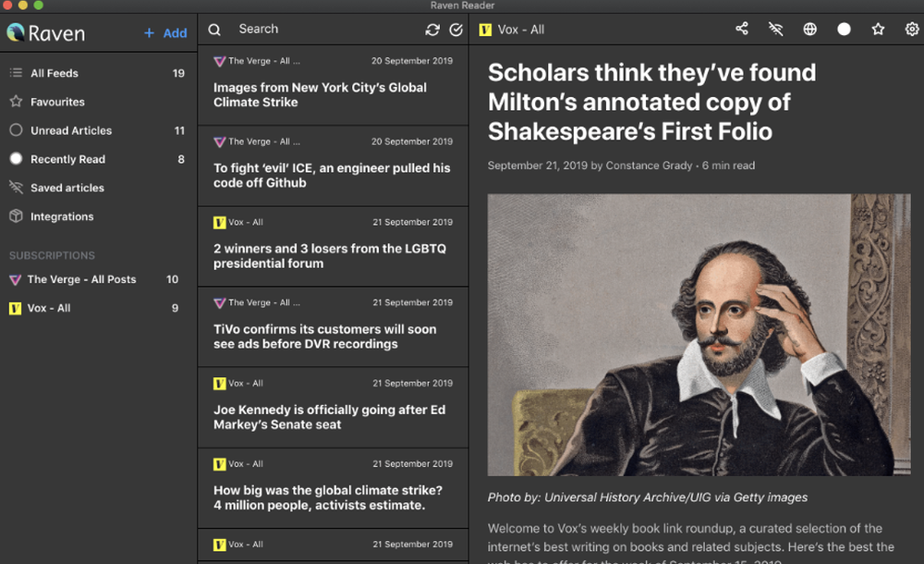The image size is (924, 564).
Task: Click the Add feed button
Action: [x=165, y=33]
